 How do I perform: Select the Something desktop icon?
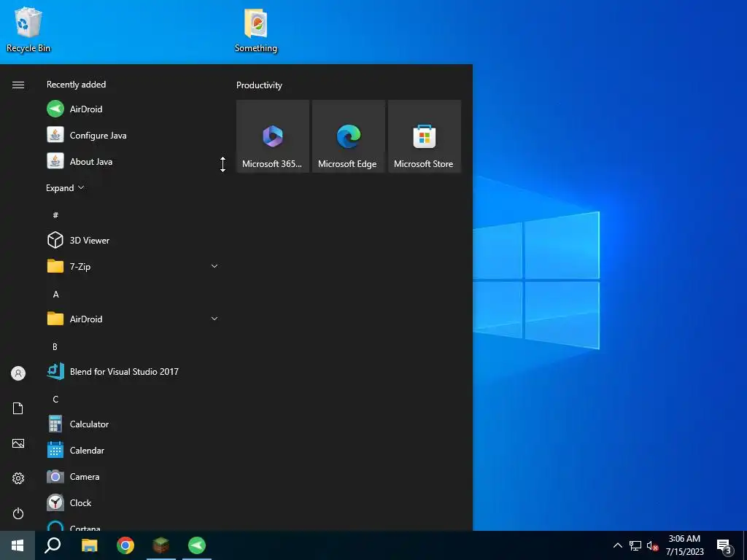point(256,29)
